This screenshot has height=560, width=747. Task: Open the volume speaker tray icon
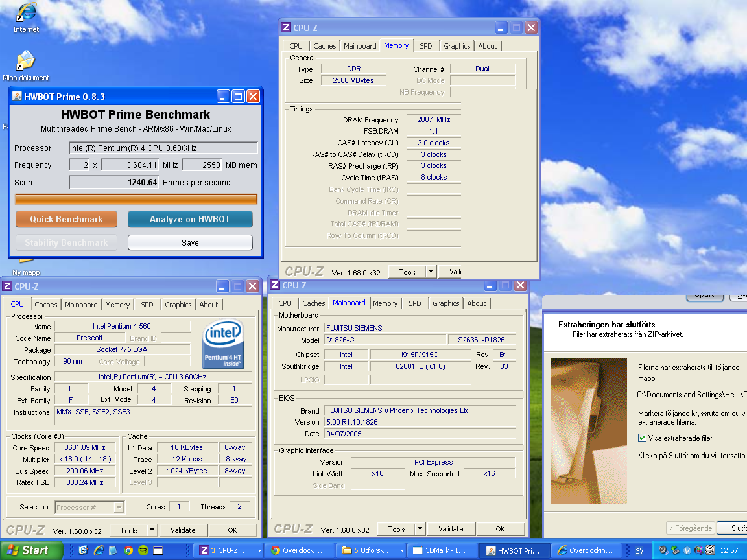coord(663,550)
